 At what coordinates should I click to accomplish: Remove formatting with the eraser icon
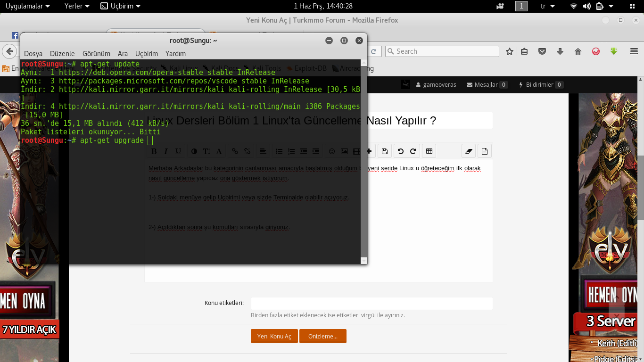point(468,151)
